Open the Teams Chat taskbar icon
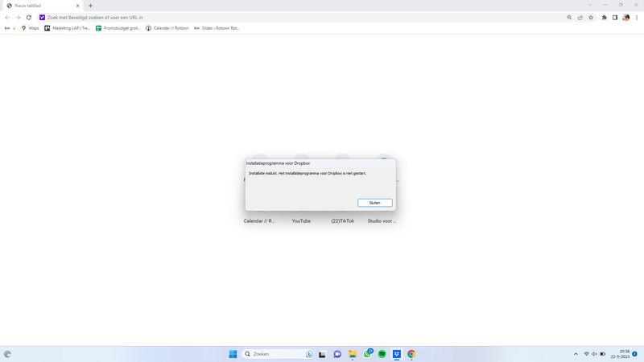The height and width of the screenshot is (362, 644). pos(337,354)
